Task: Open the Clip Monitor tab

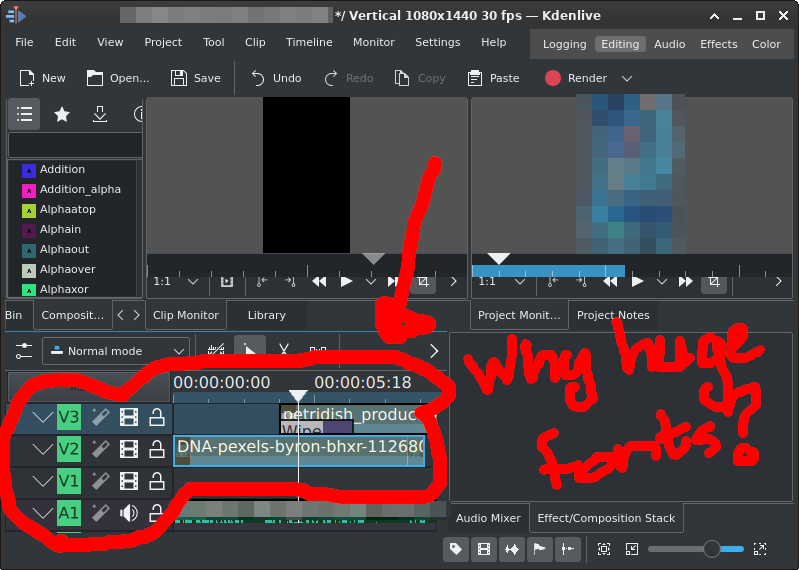Action: [x=185, y=315]
